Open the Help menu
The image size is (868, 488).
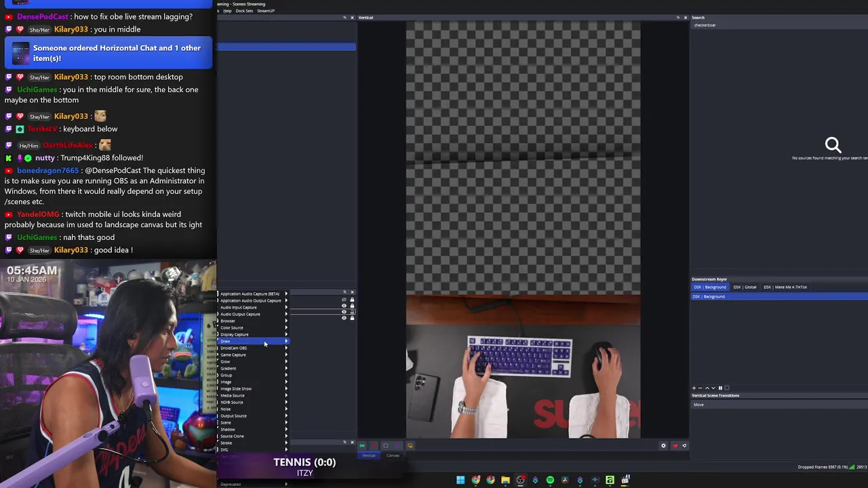pyautogui.click(x=227, y=11)
